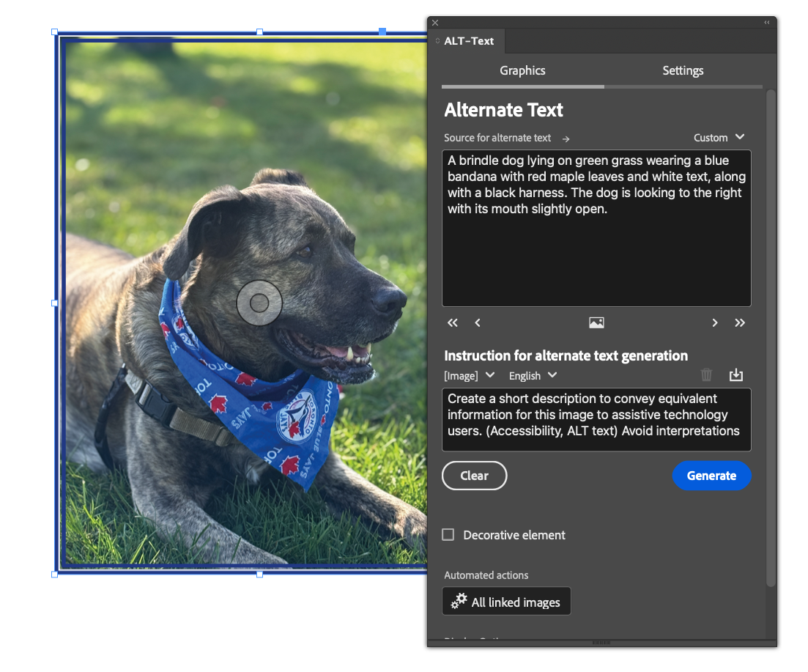
Task: Change the language via the English dropdown
Action: [532, 375]
